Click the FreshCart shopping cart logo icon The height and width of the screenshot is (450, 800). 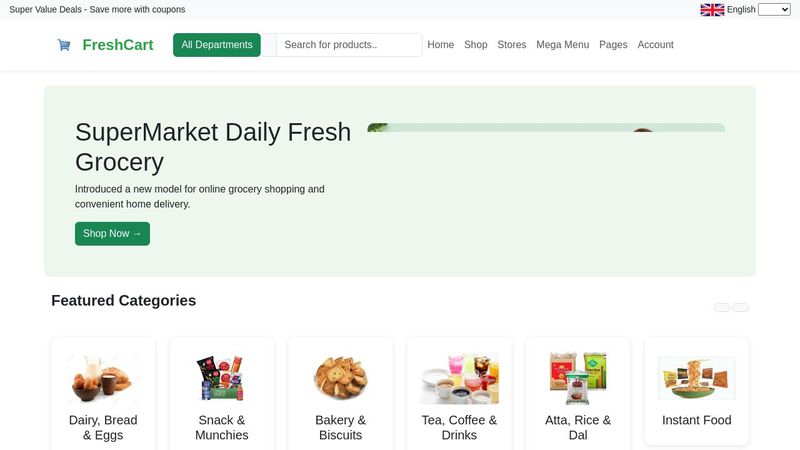[64, 45]
